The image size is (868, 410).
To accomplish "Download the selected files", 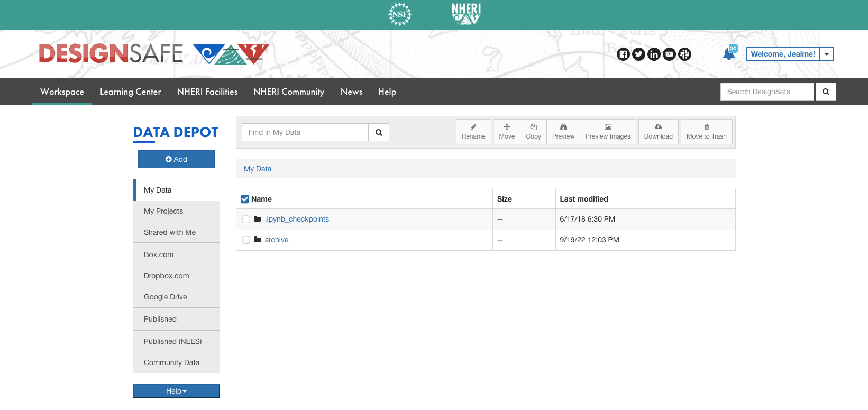I will pyautogui.click(x=659, y=132).
